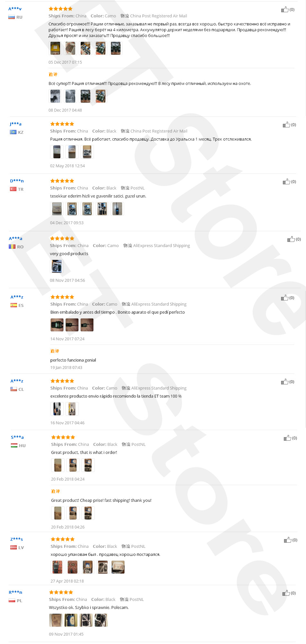Click thumbs-up on A***z ES review
Image resolution: width=306 pixels, height=644 pixels.
[x=285, y=298]
